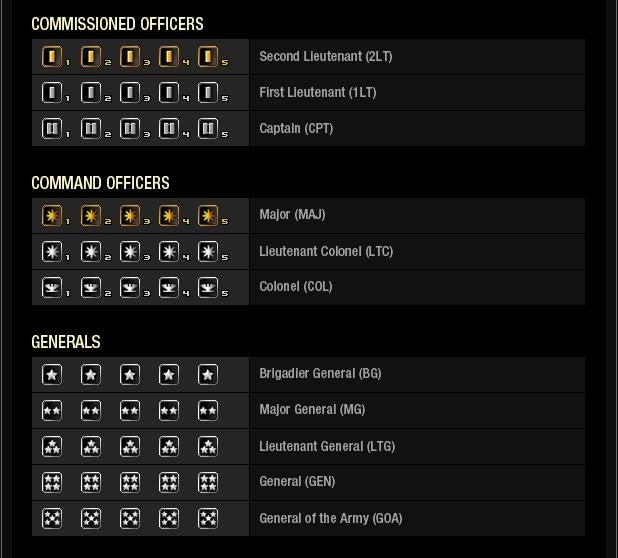Click the rightmost four-star General (GEN) icon
Image resolution: width=618 pixels, height=558 pixels.
coord(208,483)
